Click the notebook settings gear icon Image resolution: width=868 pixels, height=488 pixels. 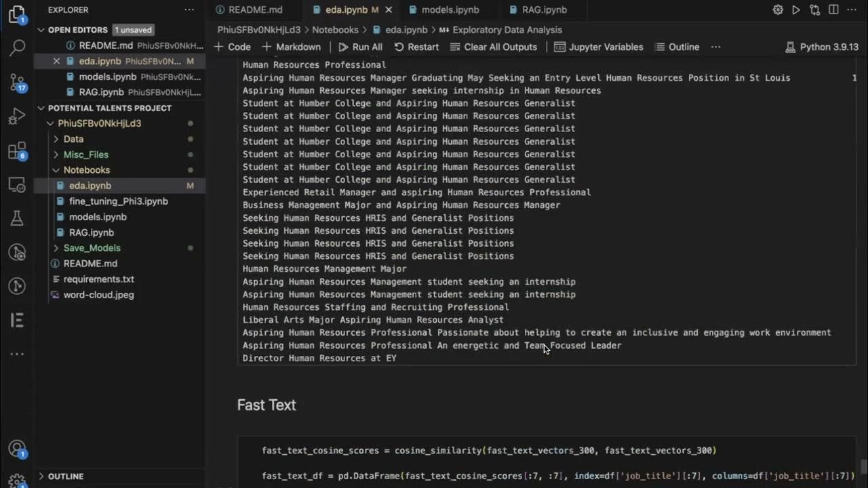(x=778, y=10)
